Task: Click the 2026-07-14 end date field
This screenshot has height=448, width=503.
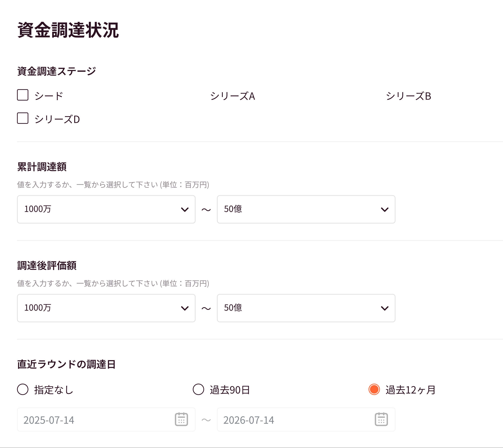Action: click(x=306, y=420)
